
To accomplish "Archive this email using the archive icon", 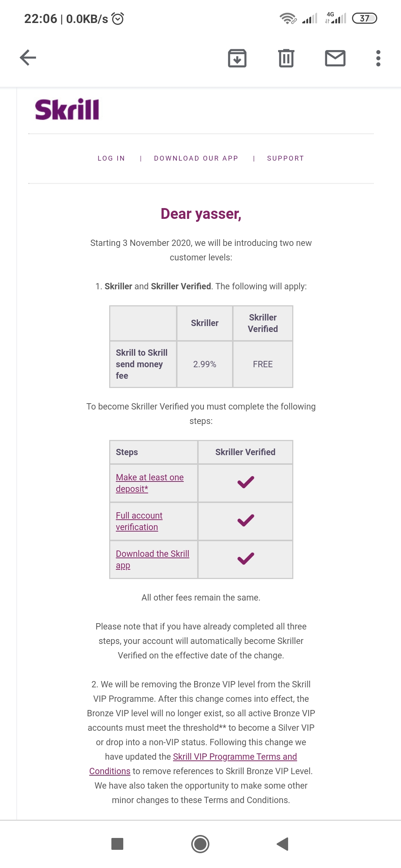I will [237, 58].
